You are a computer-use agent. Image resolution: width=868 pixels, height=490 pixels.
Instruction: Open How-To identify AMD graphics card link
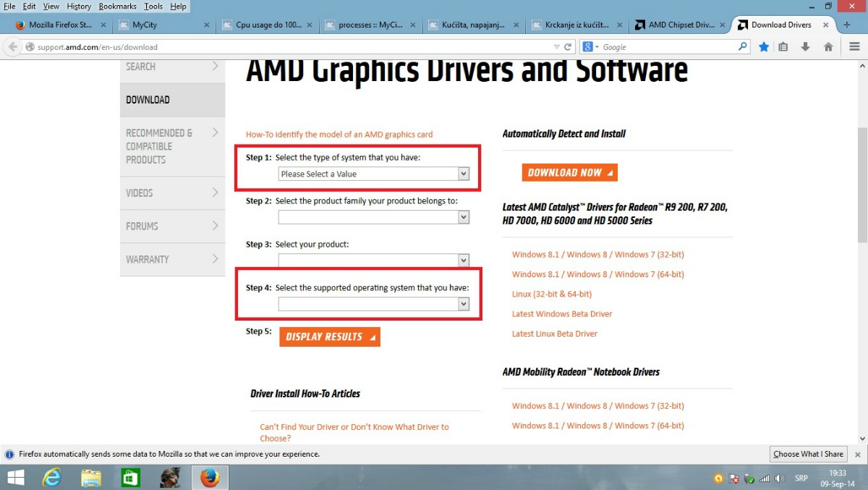click(339, 135)
